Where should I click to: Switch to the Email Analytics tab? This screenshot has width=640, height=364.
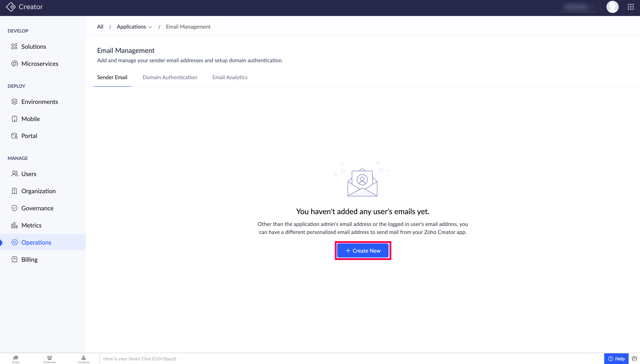(230, 77)
